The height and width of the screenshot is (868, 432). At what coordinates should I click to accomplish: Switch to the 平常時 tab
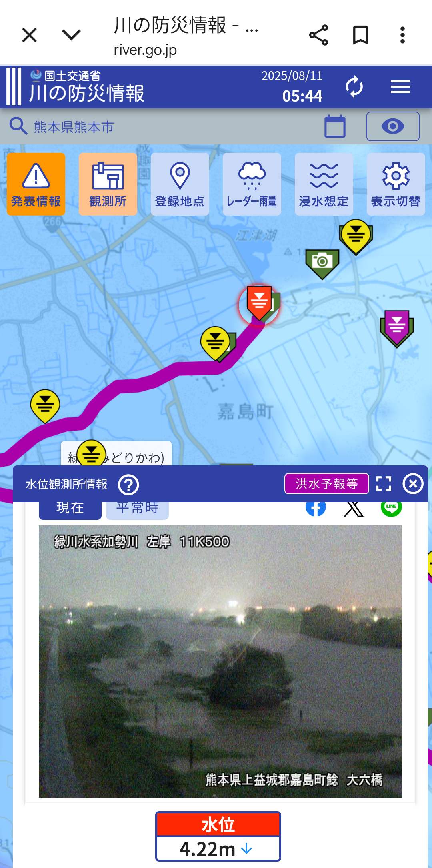[x=137, y=509]
